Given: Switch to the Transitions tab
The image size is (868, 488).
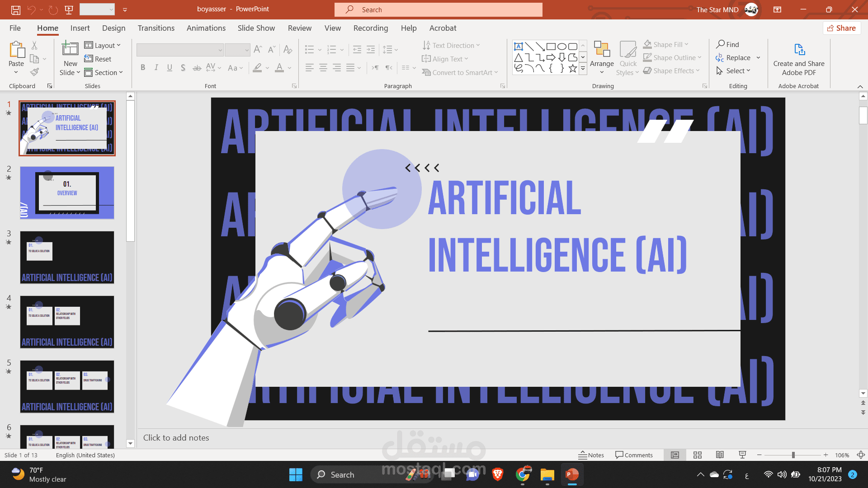Looking at the screenshot, I should pos(156,28).
